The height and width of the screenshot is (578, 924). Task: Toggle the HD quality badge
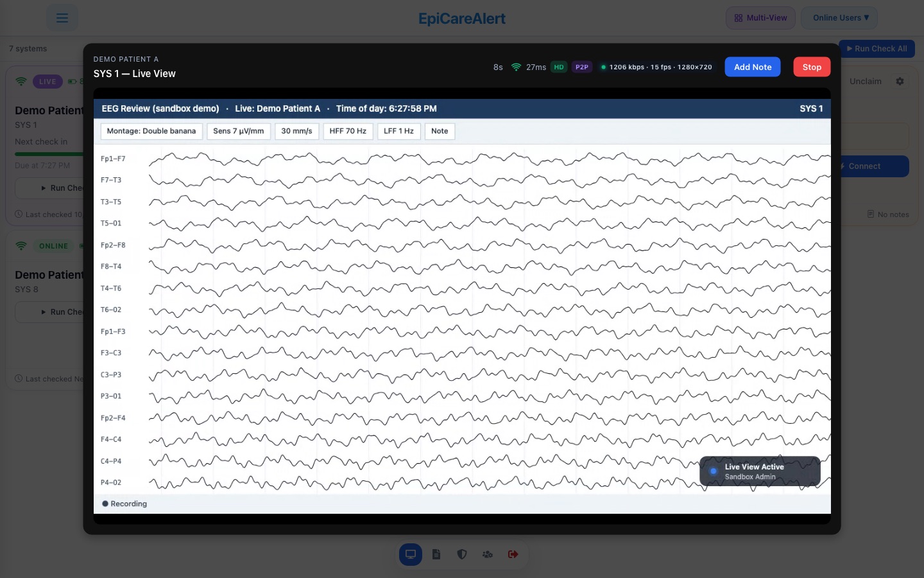point(559,67)
